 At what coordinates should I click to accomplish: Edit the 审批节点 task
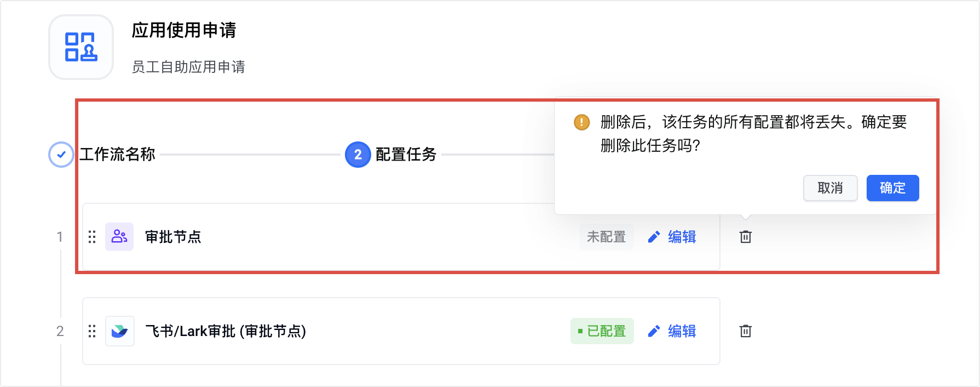[672, 237]
